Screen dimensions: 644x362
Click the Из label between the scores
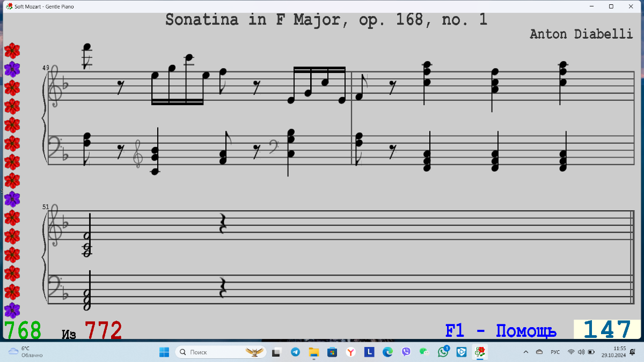[69, 335]
